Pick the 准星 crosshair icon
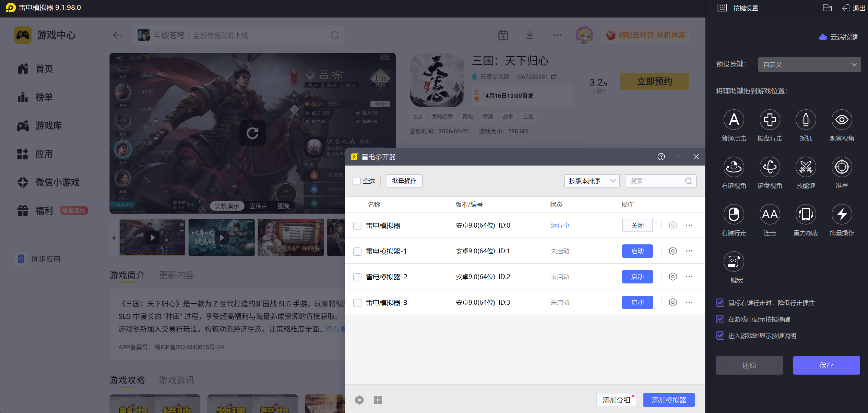The width and height of the screenshot is (868, 413). pos(842,167)
